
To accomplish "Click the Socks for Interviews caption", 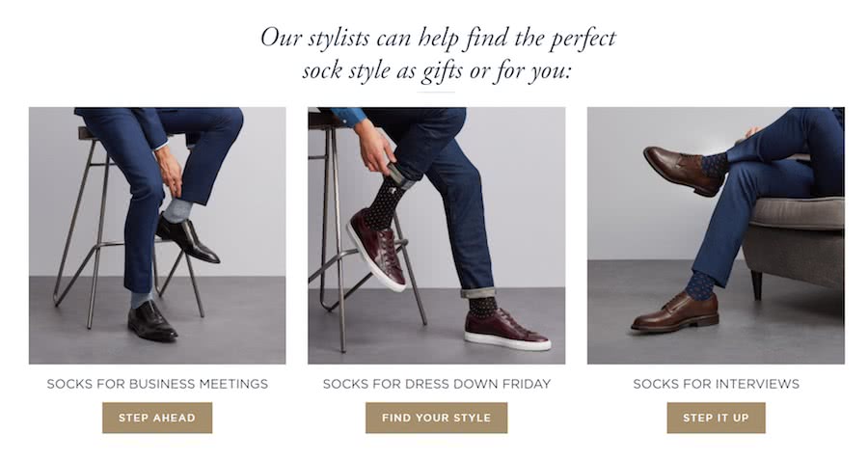I will click(x=716, y=384).
